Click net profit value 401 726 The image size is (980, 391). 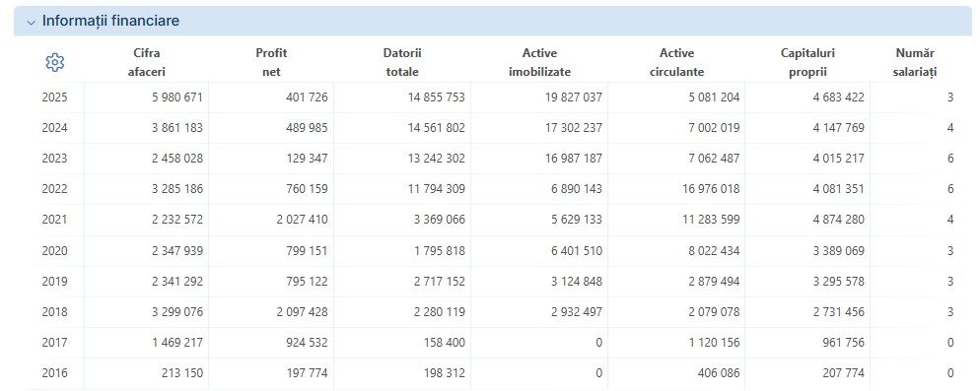point(307,98)
